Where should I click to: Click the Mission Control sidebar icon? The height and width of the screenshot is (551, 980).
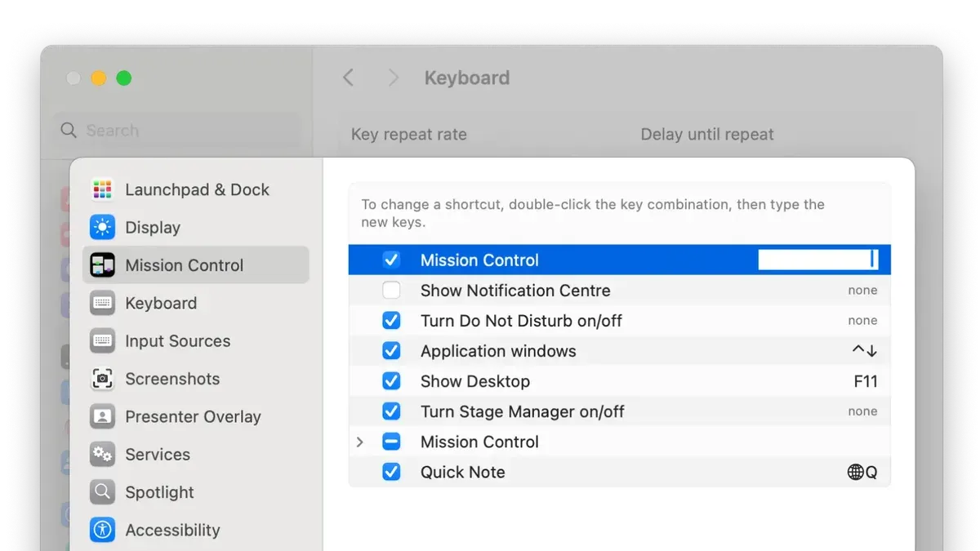point(102,265)
